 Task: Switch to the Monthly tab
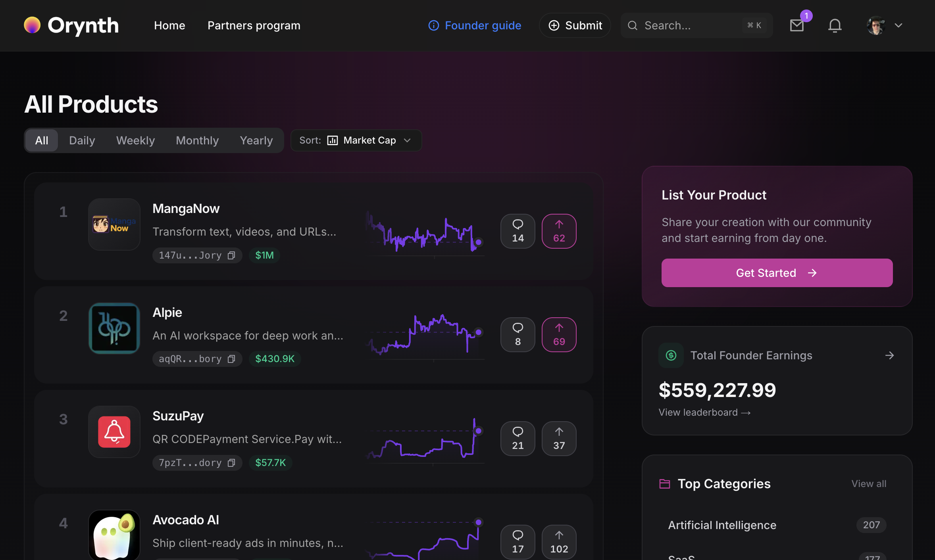tap(197, 140)
